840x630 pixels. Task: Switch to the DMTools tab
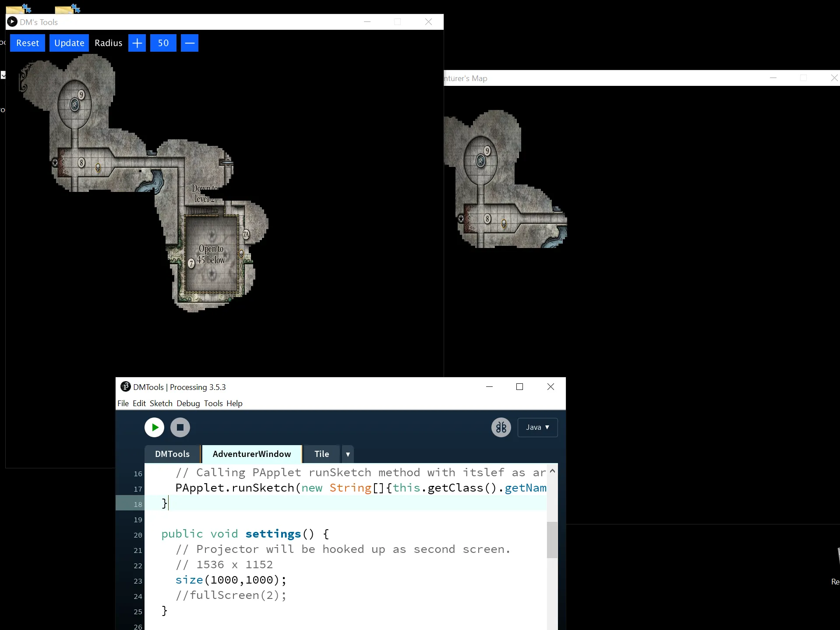173,454
